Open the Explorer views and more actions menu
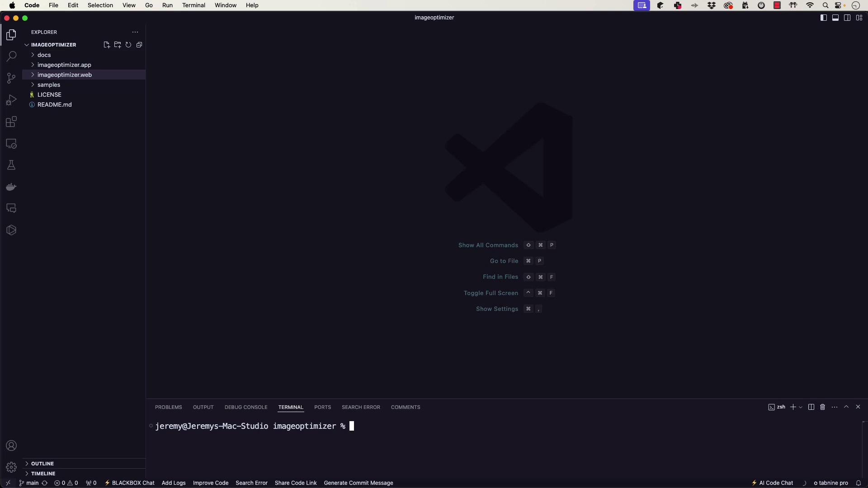Screen dimensions: 868x488 (x=135, y=32)
